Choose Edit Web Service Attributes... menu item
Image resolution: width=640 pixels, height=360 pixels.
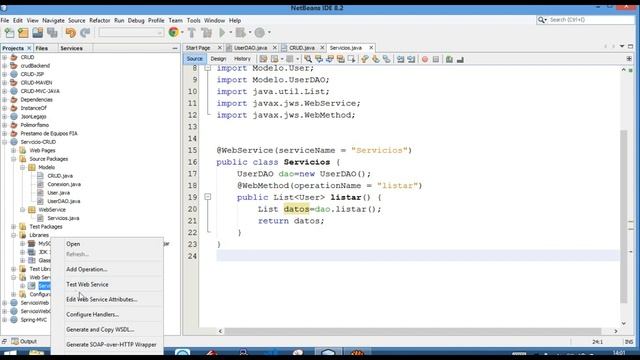(102, 300)
